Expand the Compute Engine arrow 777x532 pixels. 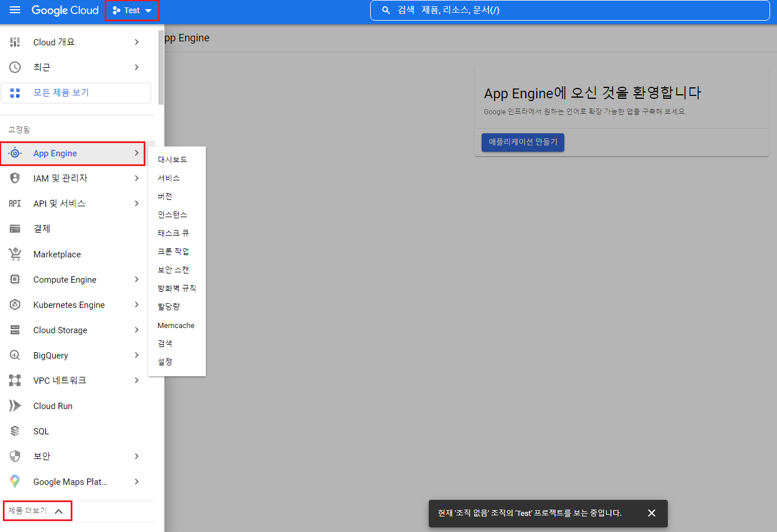click(x=136, y=279)
